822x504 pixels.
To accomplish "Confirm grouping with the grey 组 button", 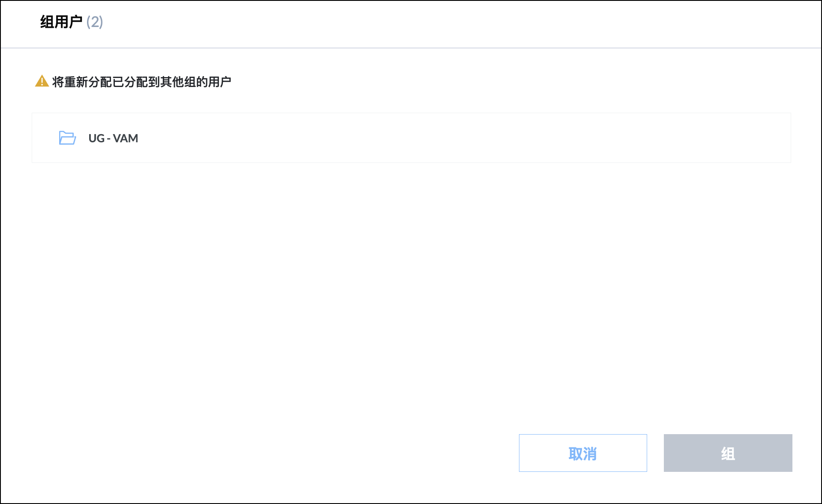I will click(728, 453).
